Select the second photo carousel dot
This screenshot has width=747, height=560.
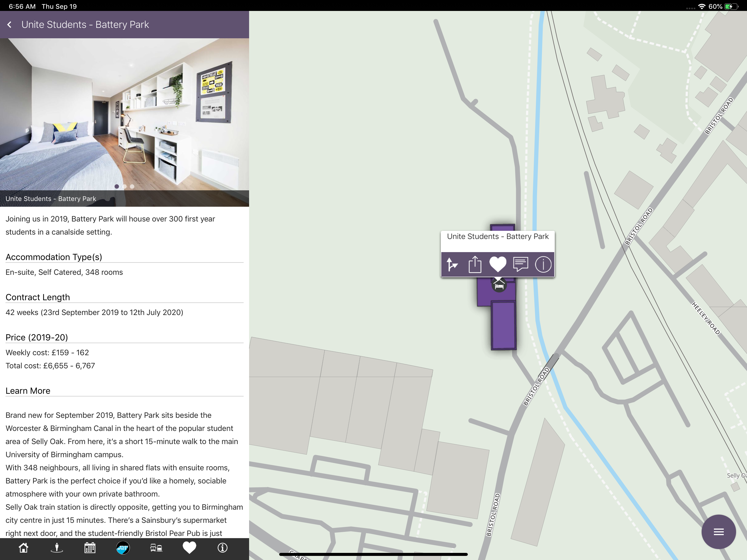click(125, 186)
